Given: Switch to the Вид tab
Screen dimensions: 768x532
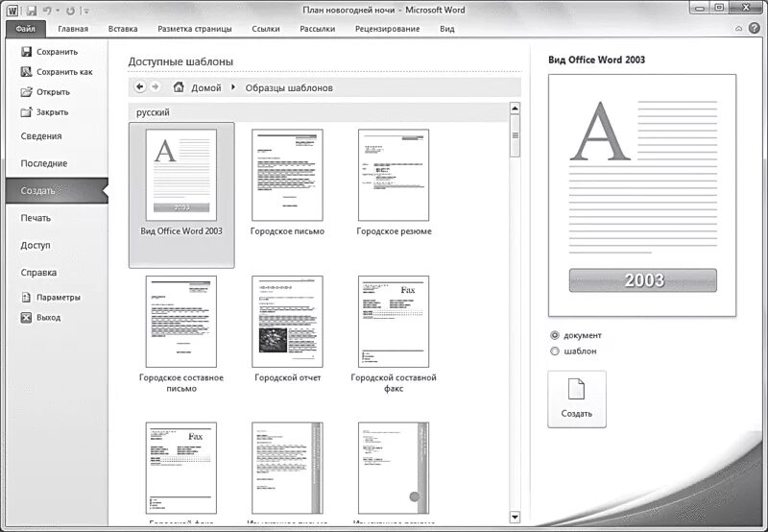Looking at the screenshot, I should (446, 29).
